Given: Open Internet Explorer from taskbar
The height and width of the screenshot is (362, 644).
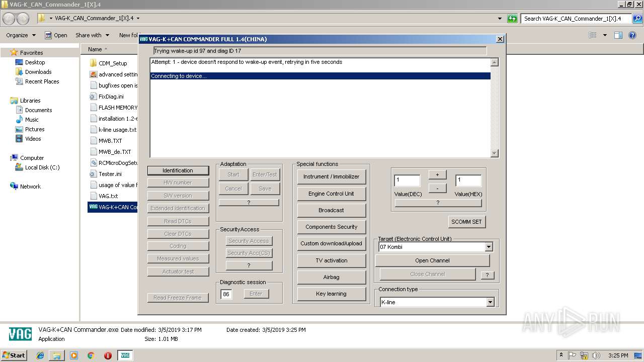Looking at the screenshot, I should click(x=40, y=355).
